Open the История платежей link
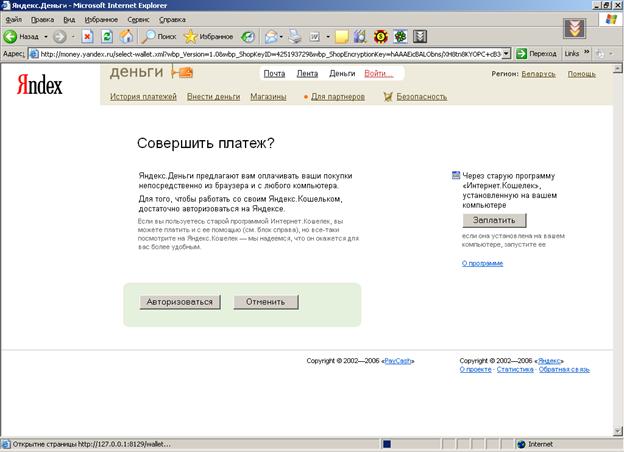This screenshot has height=452, width=624. [143, 97]
